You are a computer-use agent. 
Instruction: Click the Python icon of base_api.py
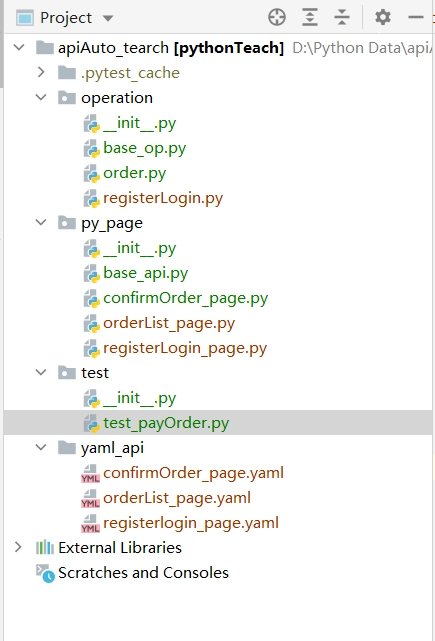pos(92,273)
